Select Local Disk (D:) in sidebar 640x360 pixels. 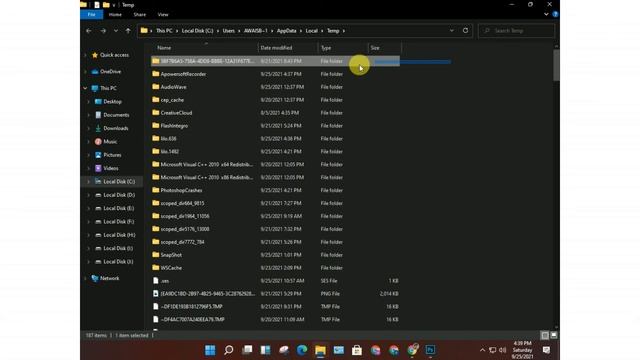click(119, 195)
